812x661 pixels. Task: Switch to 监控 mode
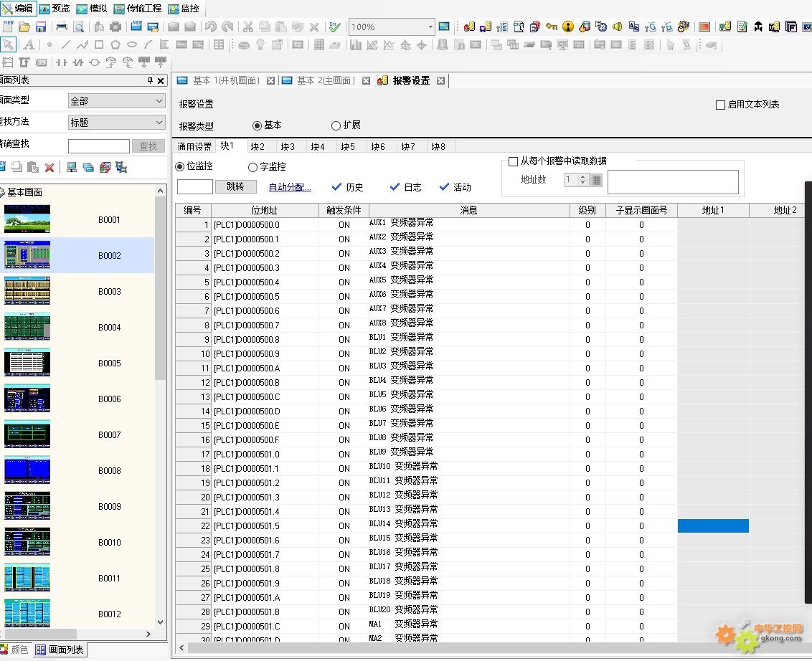[x=184, y=9]
